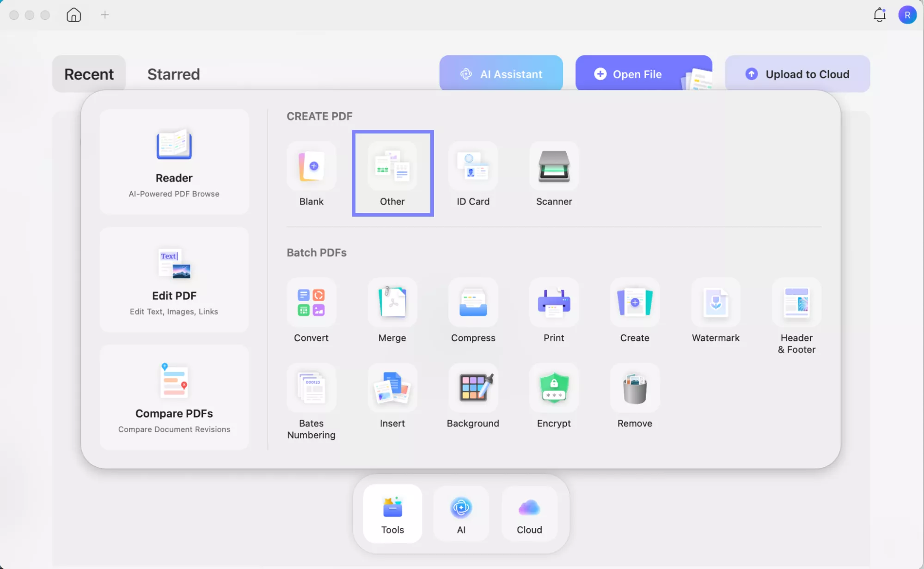Open the Compare PDFs card

tap(174, 397)
